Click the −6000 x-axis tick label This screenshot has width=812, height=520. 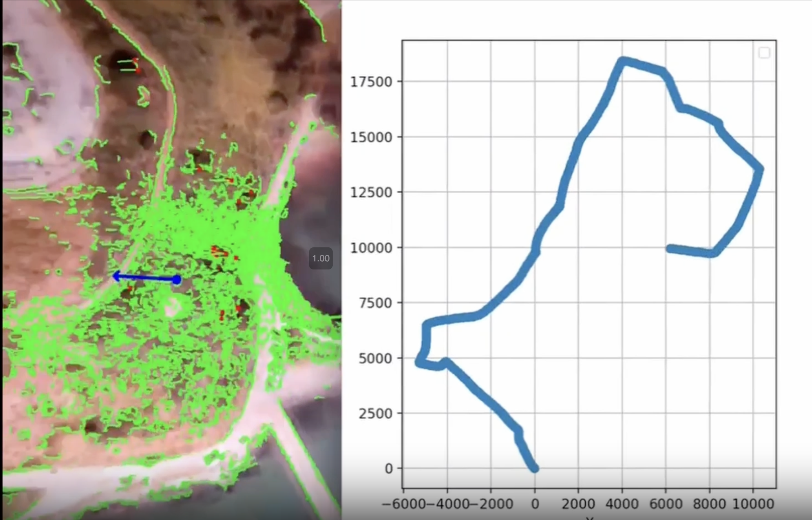click(x=404, y=504)
